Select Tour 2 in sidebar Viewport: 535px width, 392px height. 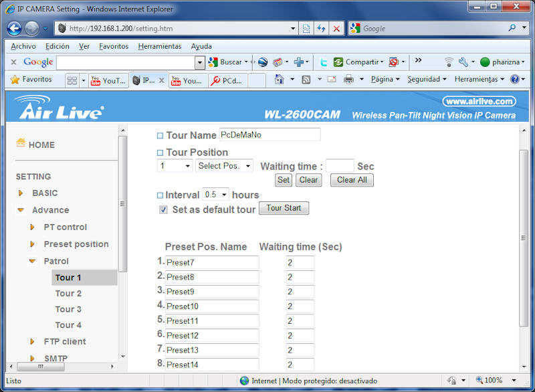(68, 294)
